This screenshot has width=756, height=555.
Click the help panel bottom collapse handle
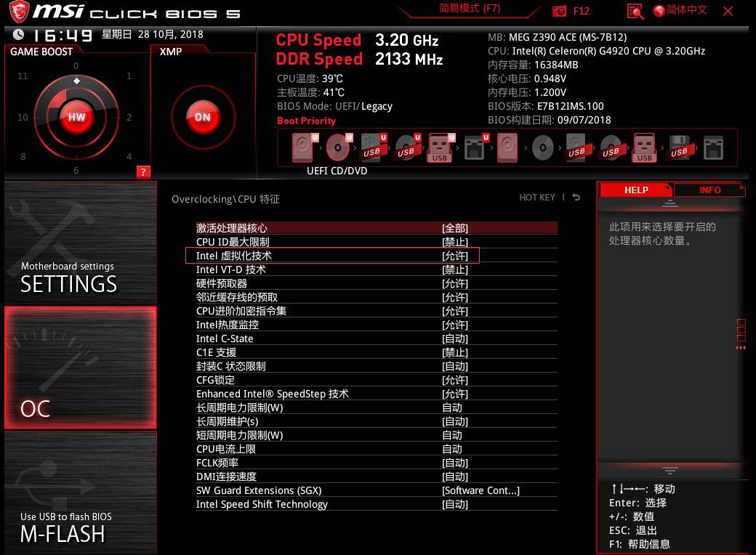(x=669, y=470)
